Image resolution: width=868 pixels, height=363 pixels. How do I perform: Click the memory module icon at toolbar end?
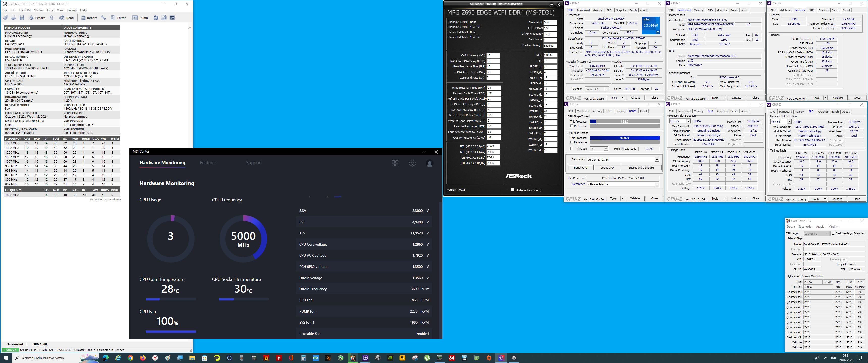click(172, 18)
